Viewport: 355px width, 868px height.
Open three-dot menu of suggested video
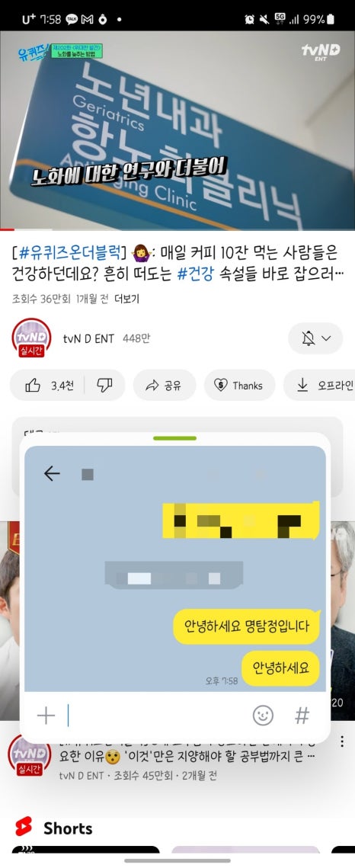(342, 741)
